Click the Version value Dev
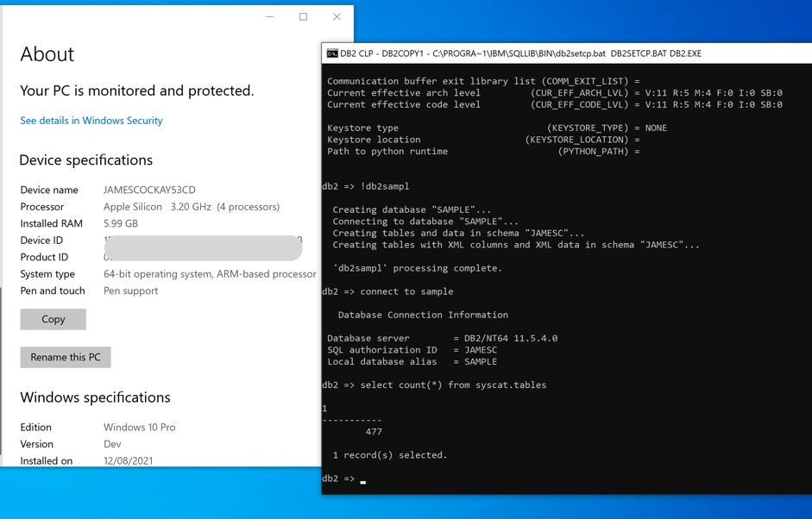Image resolution: width=812 pixels, height=519 pixels. click(112, 444)
